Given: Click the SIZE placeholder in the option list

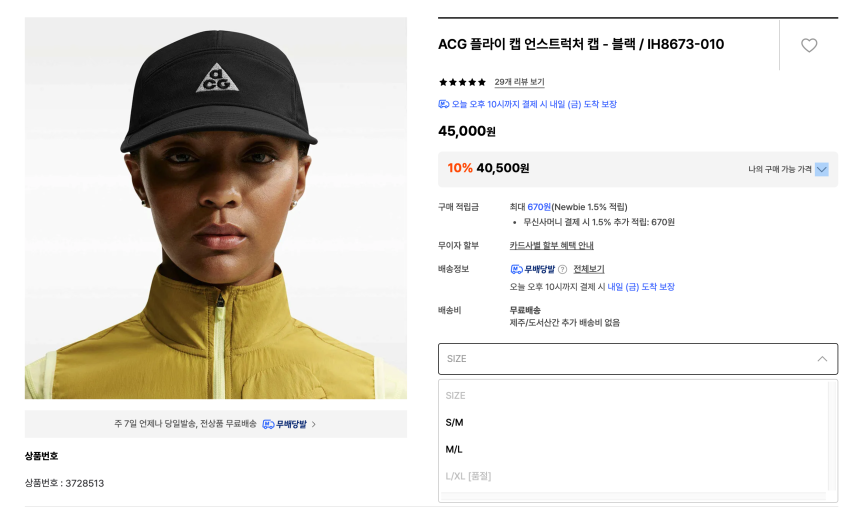Looking at the screenshot, I should tap(456, 395).
